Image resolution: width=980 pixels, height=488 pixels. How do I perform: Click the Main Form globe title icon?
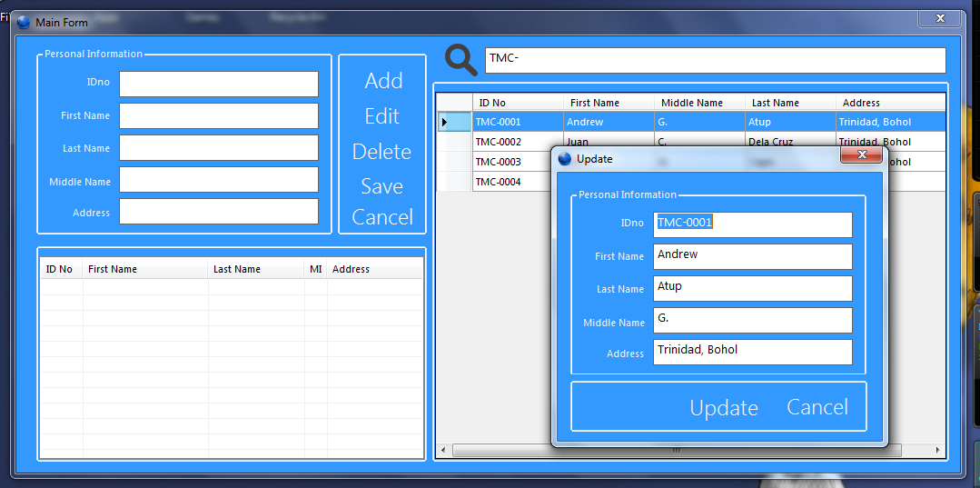pos(24,23)
